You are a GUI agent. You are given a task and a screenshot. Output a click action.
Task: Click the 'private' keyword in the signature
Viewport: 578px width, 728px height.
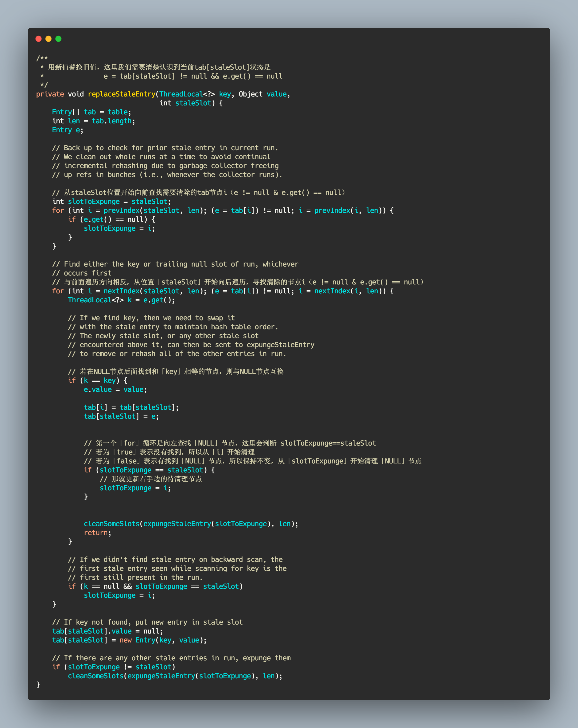tap(50, 94)
